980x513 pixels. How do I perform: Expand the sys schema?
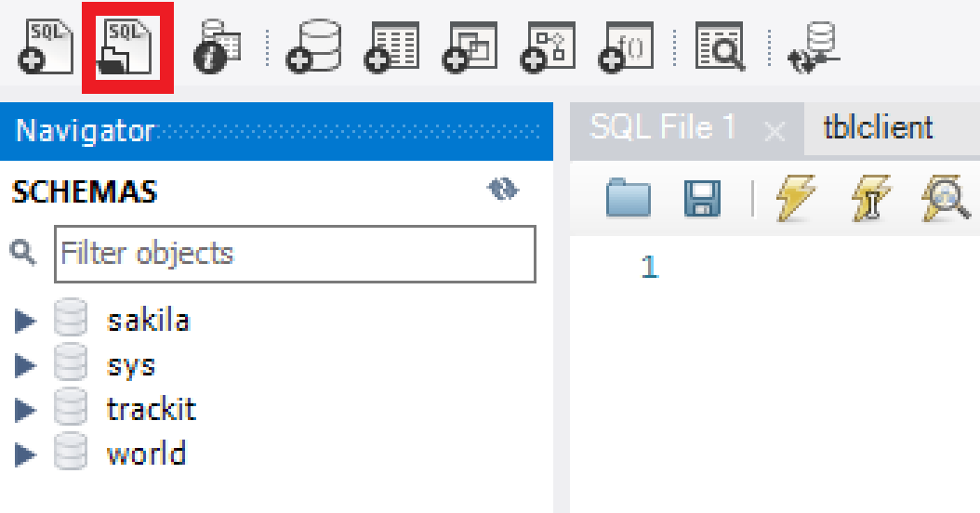pyautogui.click(x=25, y=366)
